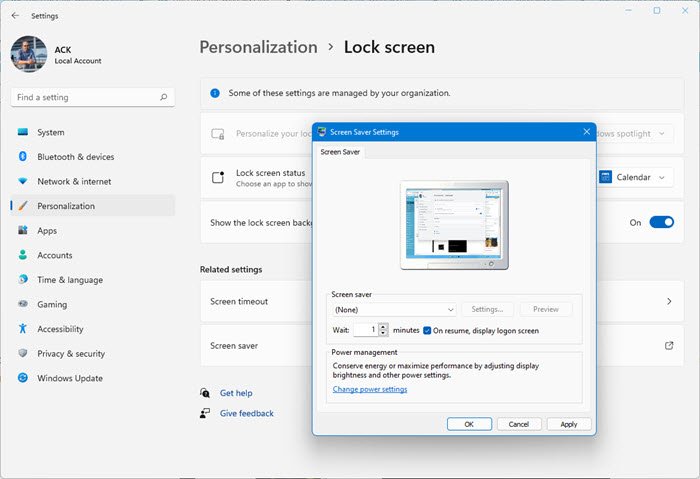Click the Accounts person icon
This screenshot has width=700, height=479.
click(23, 255)
